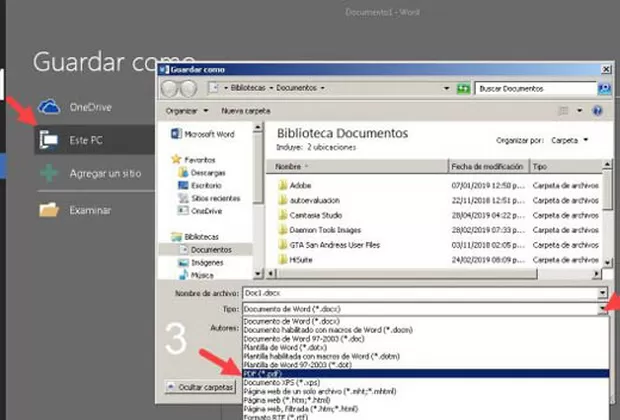Go to Escritorio in Favoritos
The width and height of the screenshot is (620, 420).
pos(200,185)
